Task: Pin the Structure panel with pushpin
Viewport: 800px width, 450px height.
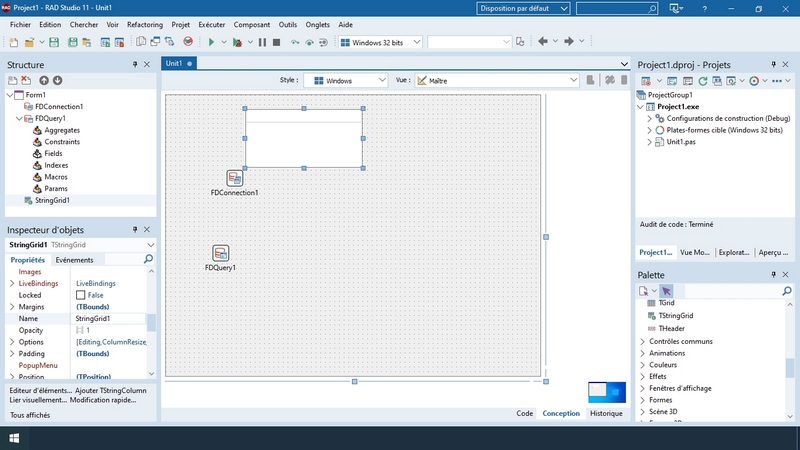Action: click(x=135, y=65)
